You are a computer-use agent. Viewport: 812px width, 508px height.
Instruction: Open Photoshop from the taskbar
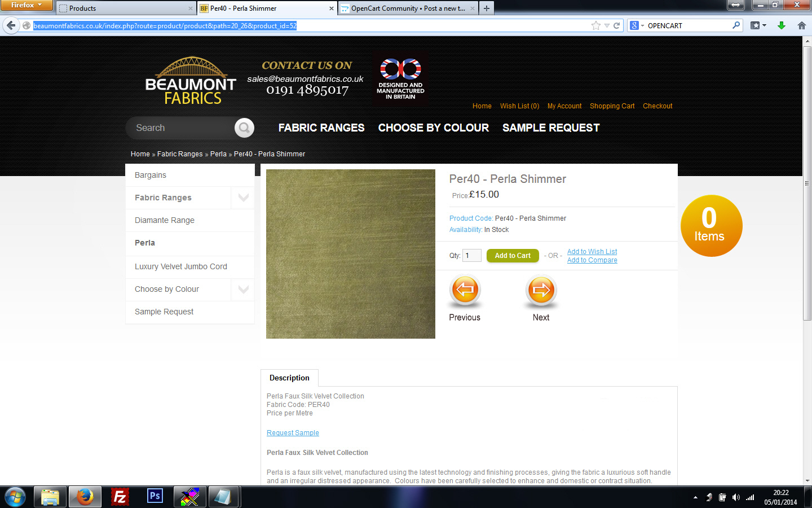[155, 497]
